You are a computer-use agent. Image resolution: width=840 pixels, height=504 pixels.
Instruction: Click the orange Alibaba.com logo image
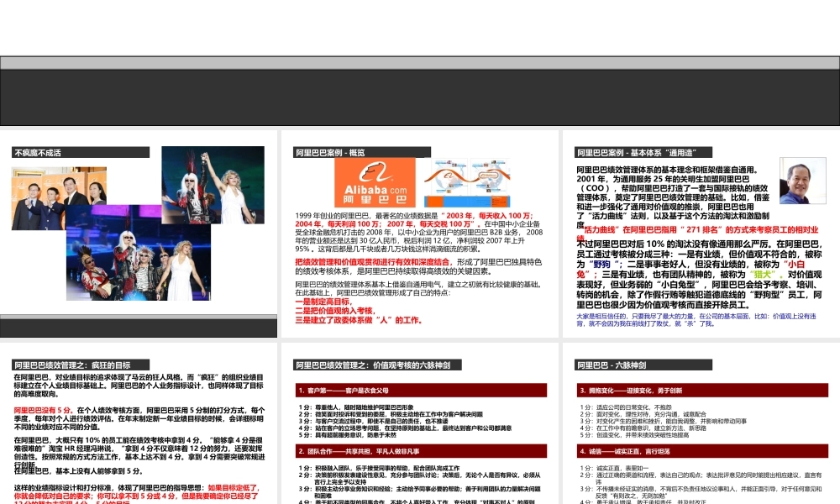pos(375,182)
